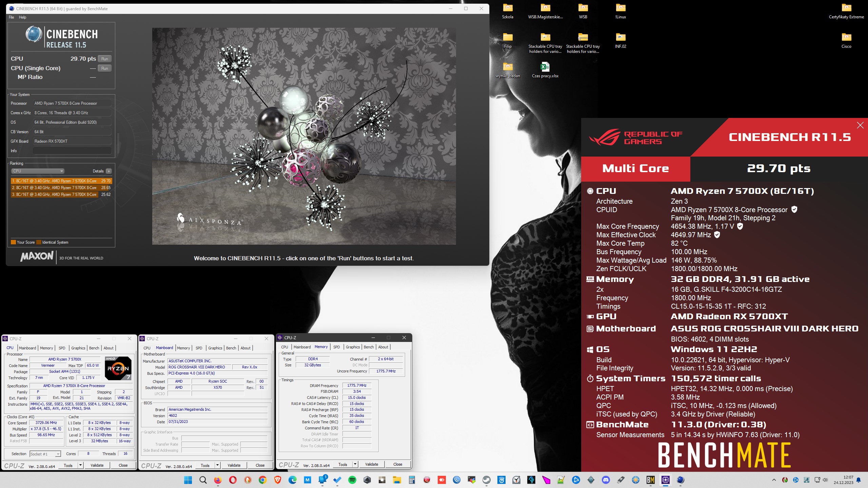
Task: Open the Windows Start menu
Action: 188,480
